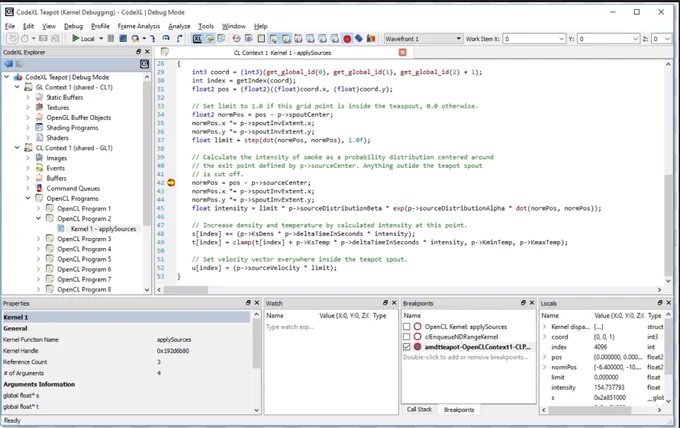Expand OpenCL Program 1 node
This screenshot has height=428, width=680.
tap(38, 209)
